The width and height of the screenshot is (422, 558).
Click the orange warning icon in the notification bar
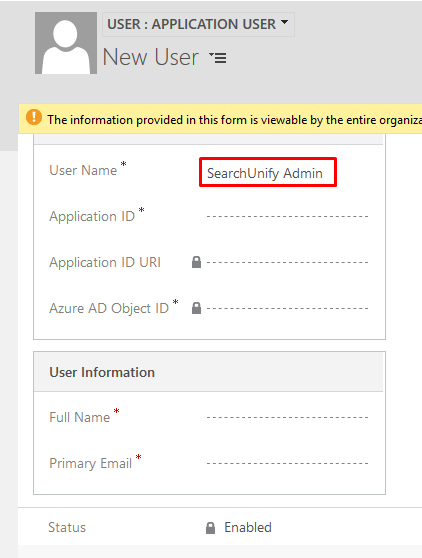click(x=34, y=117)
